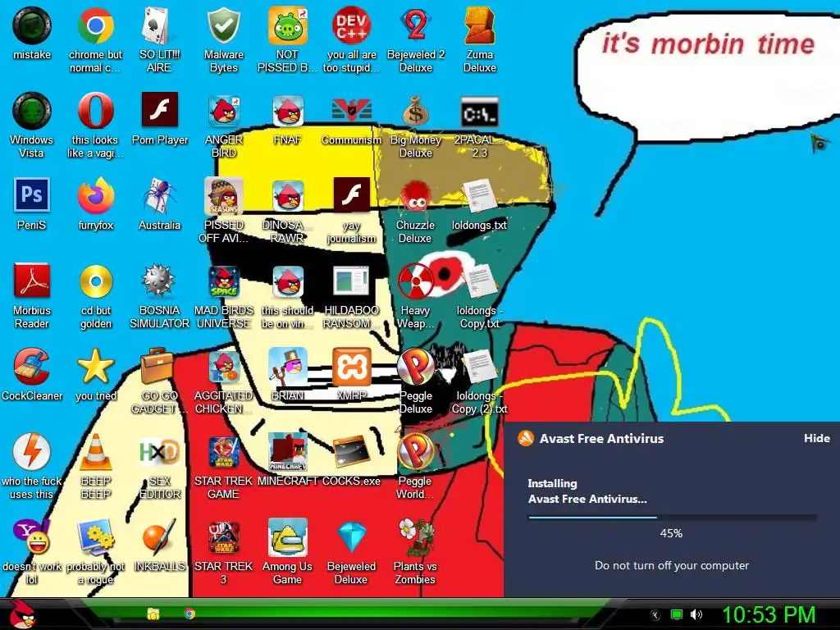Open spider solitaire 'Australia' icon

point(159,196)
